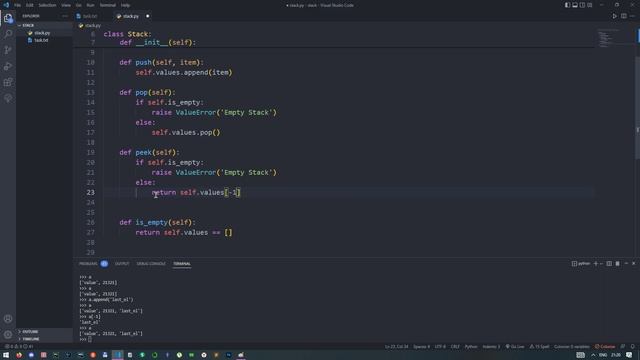This screenshot has height=360, width=640.
Task: Click the UTF-8 encoding in status bar
Action: click(440, 347)
